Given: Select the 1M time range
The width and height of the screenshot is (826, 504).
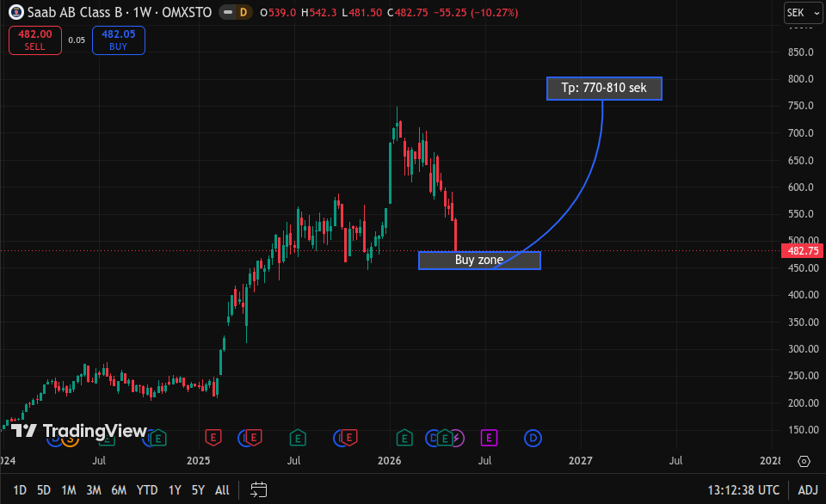Looking at the screenshot, I should (x=69, y=490).
